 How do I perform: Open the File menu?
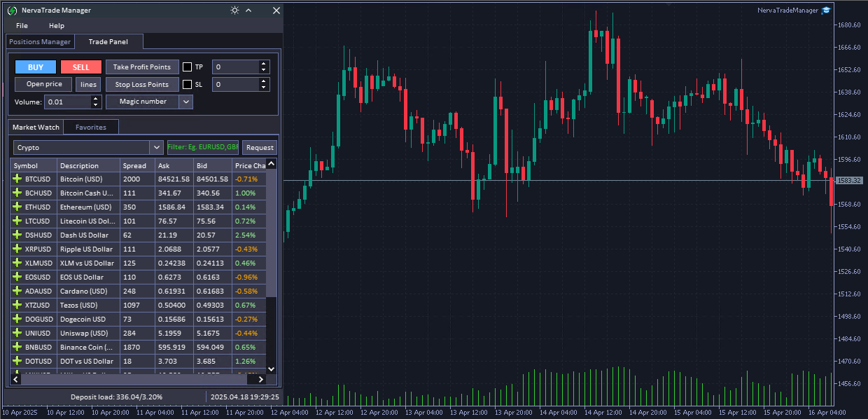tap(22, 26)
